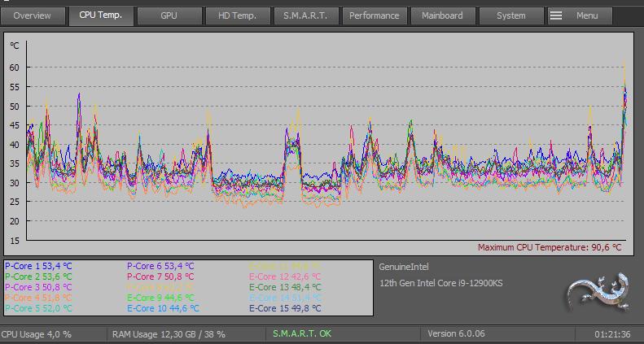
Task: Select P-Core 5 in the legend
Action: (x=38, y=309)
